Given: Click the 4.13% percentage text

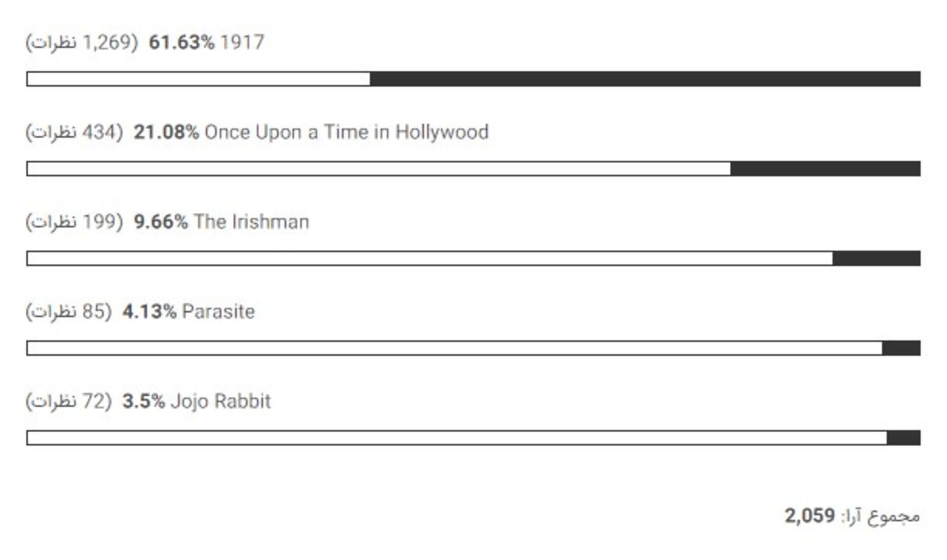Looking at the screenshot, I should click(x=149, y=312).
